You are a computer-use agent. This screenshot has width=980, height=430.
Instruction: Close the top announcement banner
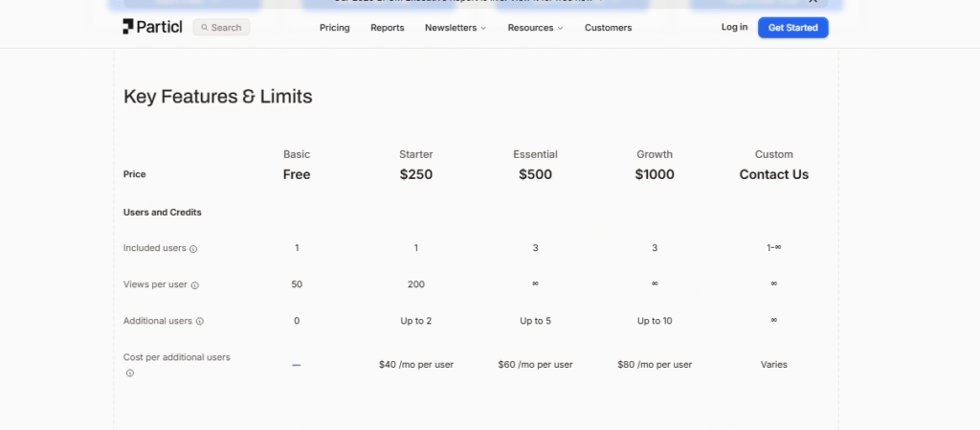pos(813,2)
